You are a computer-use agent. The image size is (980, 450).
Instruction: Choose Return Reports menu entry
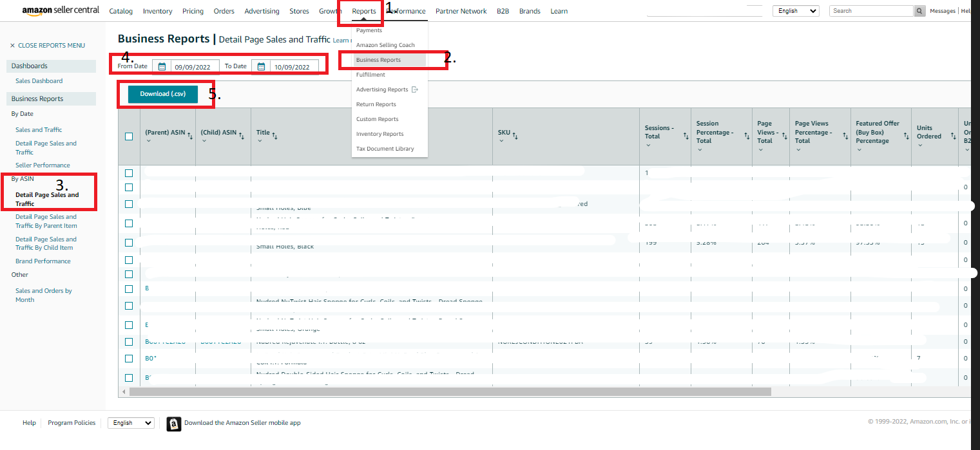pos(376,104)
